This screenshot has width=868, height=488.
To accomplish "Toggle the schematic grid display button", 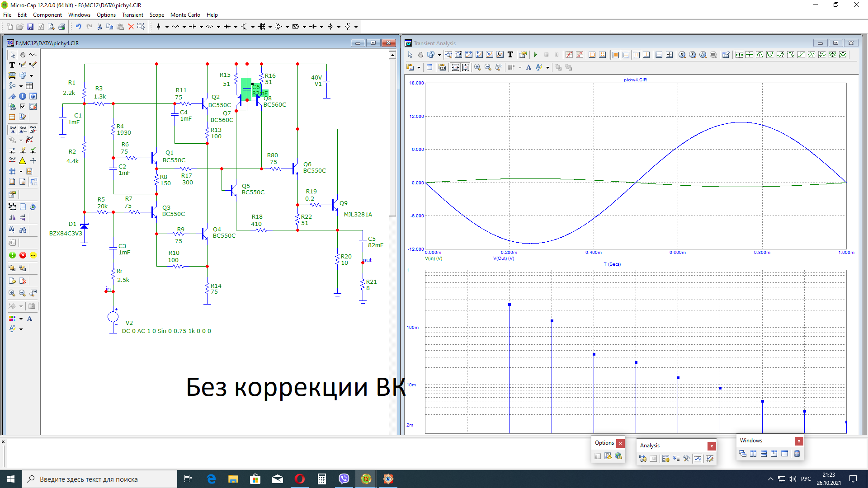I will tap(12, 171).
